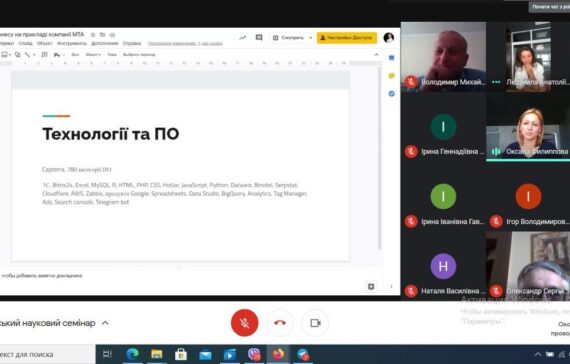The image size is (570, 364).
Task: Open the Справка menu
Action: 132,43
